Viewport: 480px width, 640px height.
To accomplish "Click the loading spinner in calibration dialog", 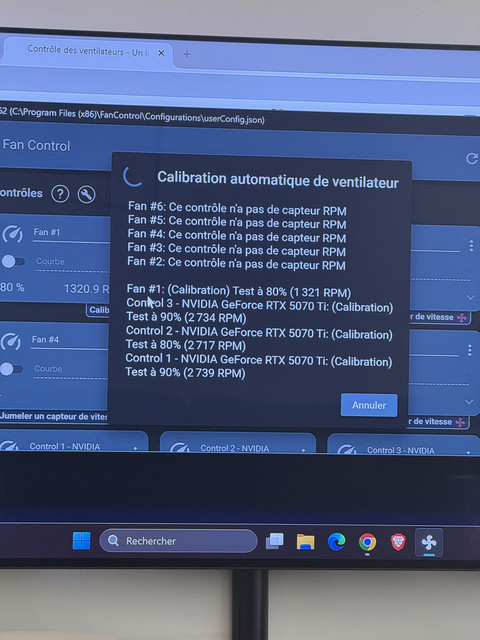I will (133, 176).
